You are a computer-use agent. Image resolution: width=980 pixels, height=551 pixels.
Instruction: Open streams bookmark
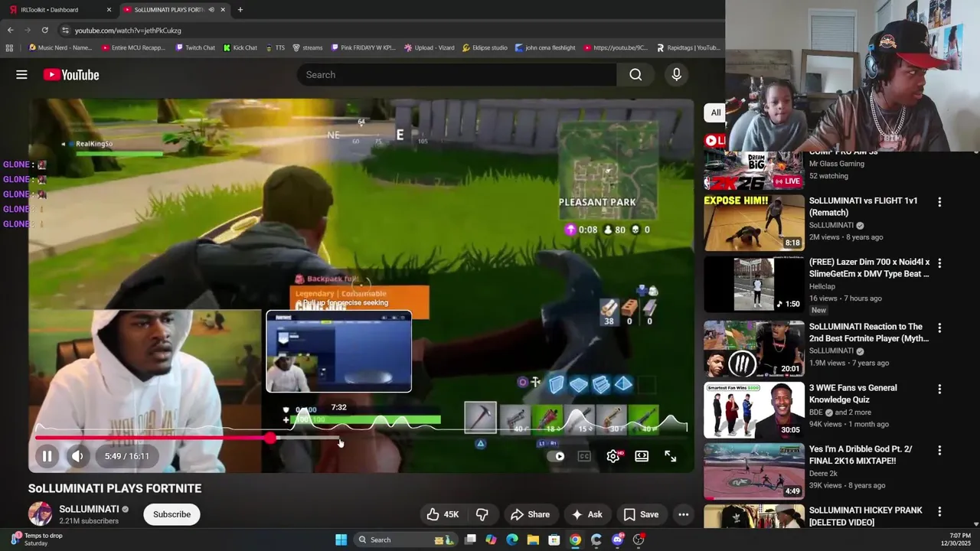(308, 47)
